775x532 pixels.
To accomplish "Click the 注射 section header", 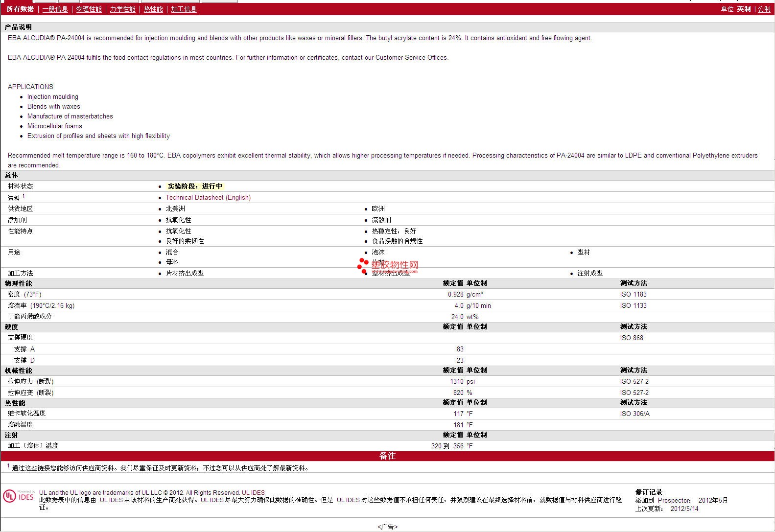I will [11, 435].
